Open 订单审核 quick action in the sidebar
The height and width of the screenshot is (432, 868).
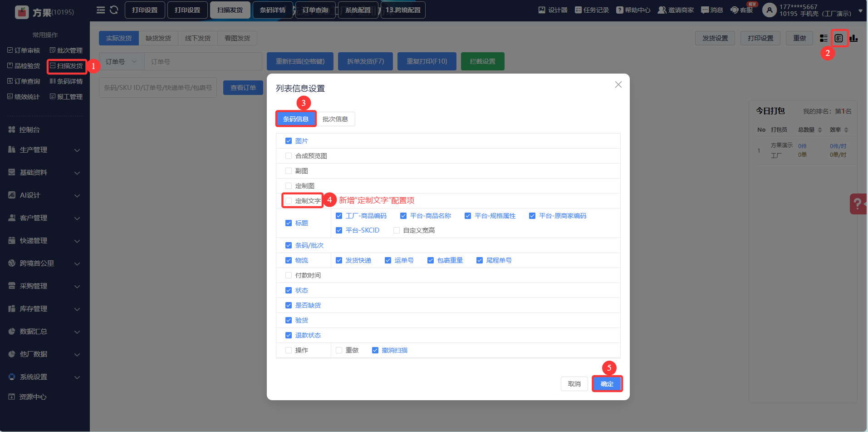coord(24,50)
